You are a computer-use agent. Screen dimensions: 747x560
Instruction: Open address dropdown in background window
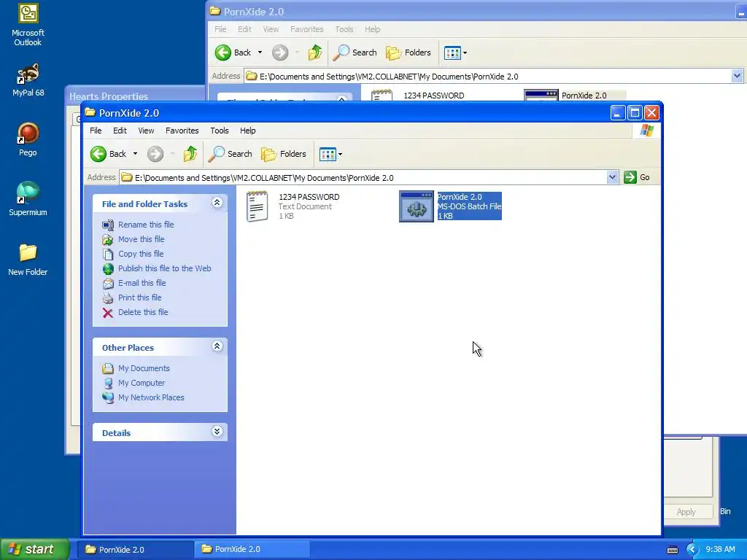[737, 76]
